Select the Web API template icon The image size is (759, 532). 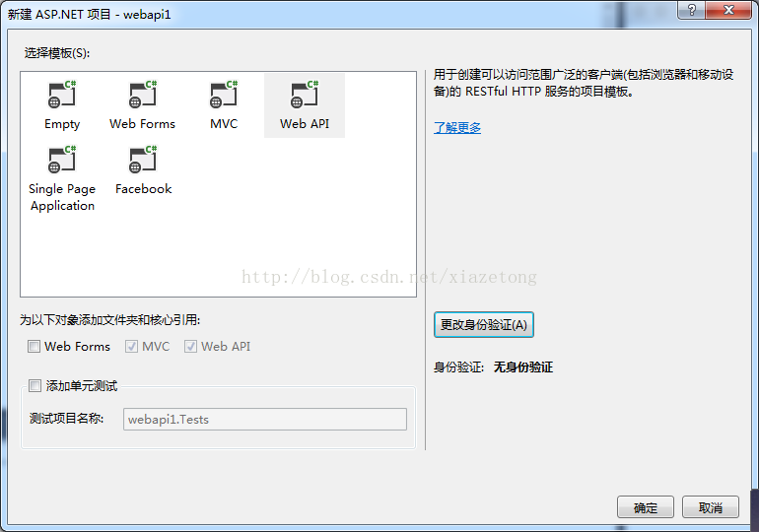click(x=305, y=95)
